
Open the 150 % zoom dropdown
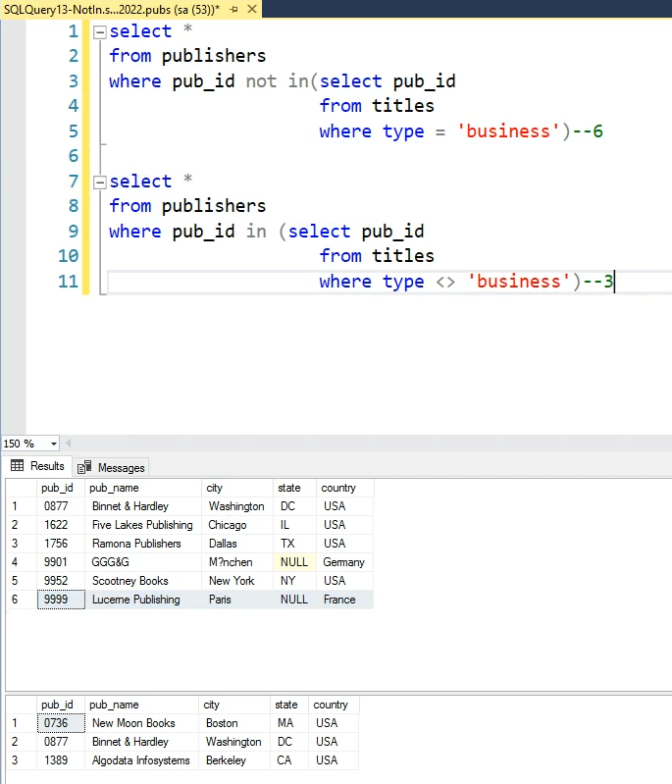coord(54,444)
